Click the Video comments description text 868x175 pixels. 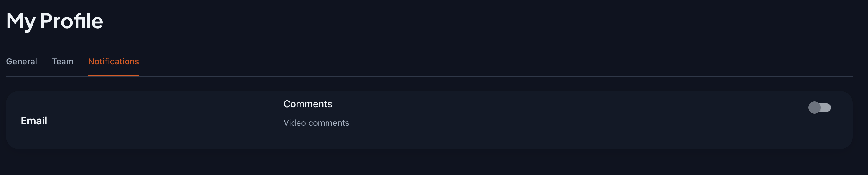point(316,123)
